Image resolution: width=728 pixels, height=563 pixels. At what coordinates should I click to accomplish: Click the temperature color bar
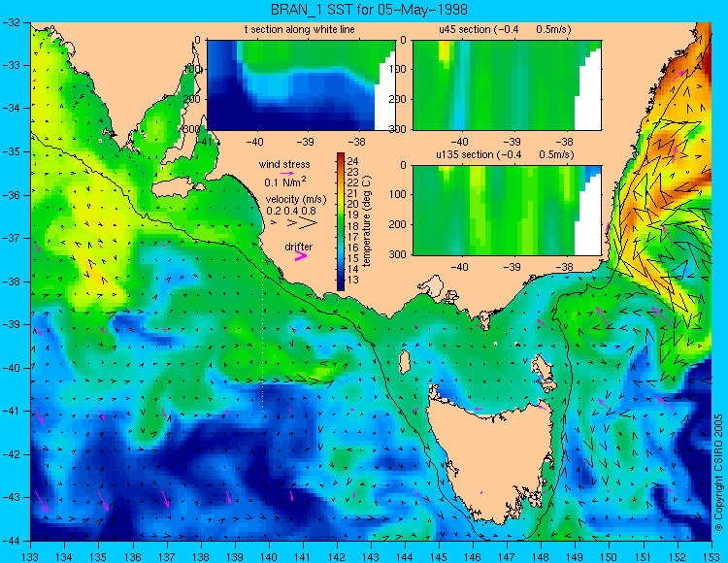(x=341, y=222)
